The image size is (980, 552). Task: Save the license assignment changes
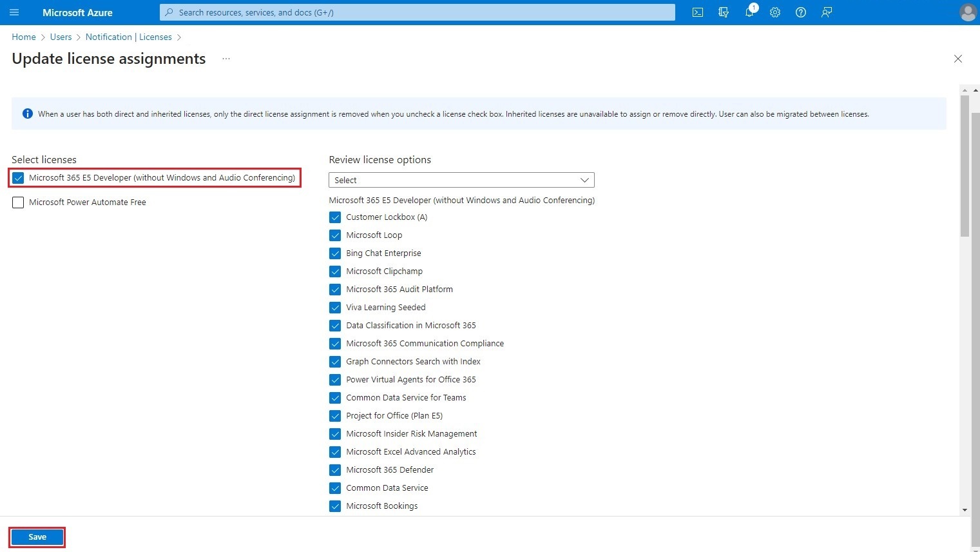tap(37, 537)
